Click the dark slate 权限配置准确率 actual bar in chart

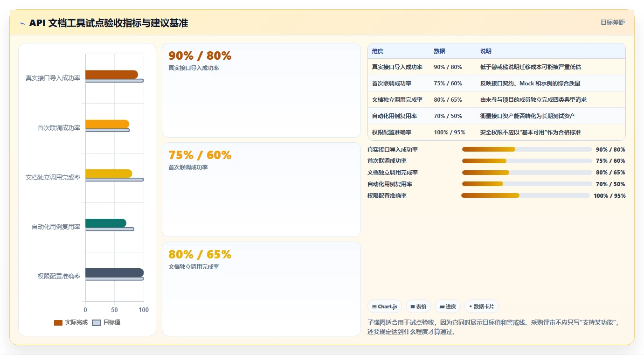click(x=114, y=272)
